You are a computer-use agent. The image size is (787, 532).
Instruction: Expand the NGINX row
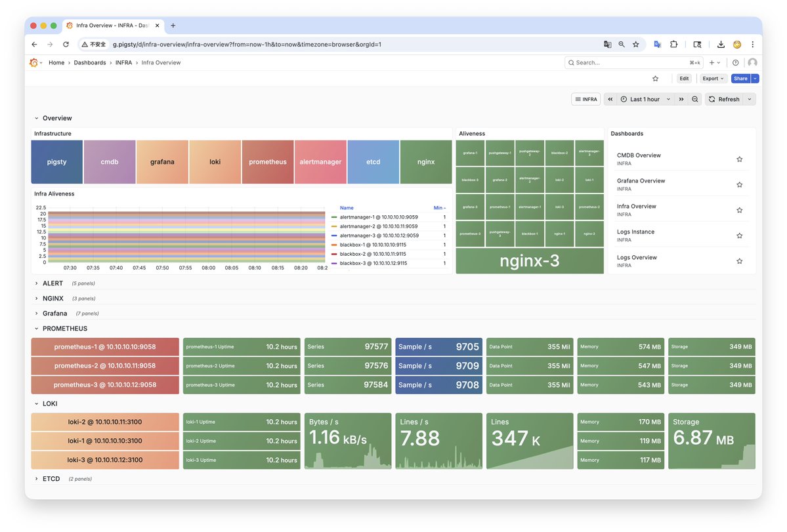click(x=37, y=298)
